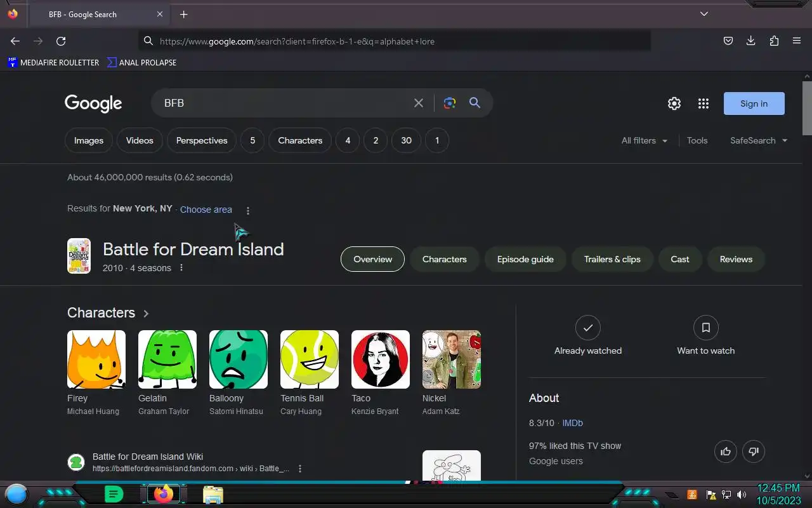This screenshot has height=508, width=812.
Task: Open the Trailers & clips tab
Action: point(612,259)
